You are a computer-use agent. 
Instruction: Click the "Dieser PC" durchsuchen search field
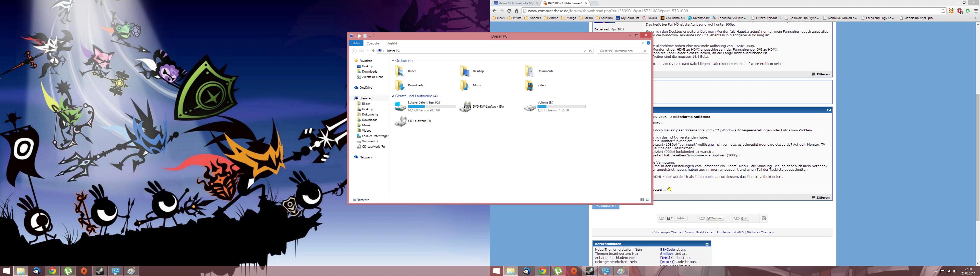[618, 51]
